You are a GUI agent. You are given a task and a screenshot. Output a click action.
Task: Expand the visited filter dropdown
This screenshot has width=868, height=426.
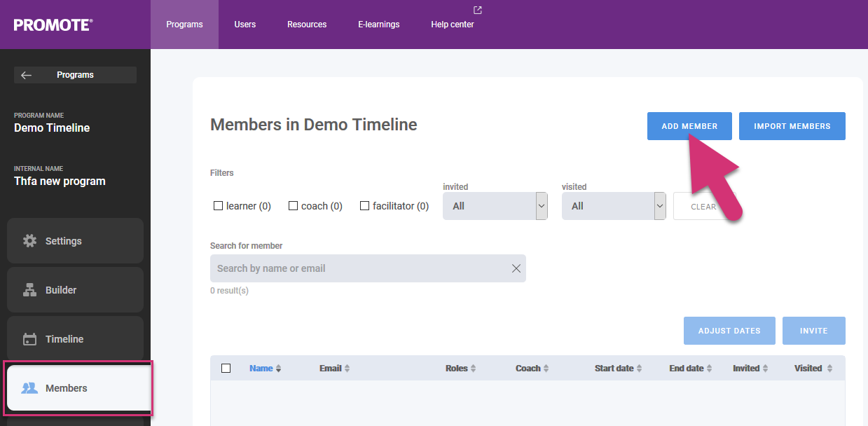tap(614, 206)
